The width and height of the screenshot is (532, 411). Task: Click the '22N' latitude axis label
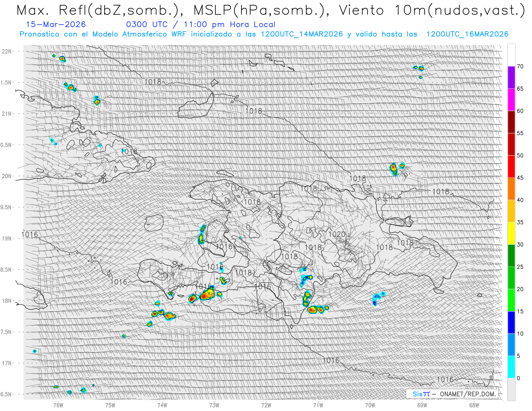point(7,51)
